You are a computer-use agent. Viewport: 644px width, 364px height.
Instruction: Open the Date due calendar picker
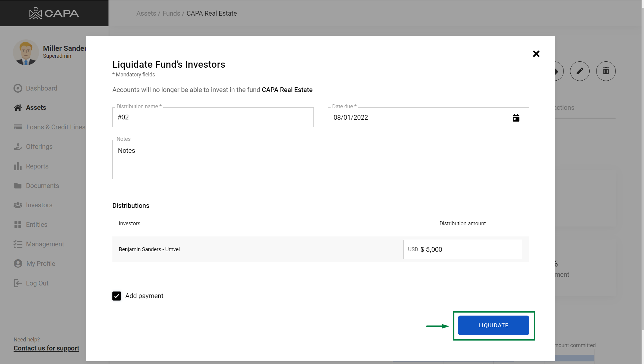[516, 118]
